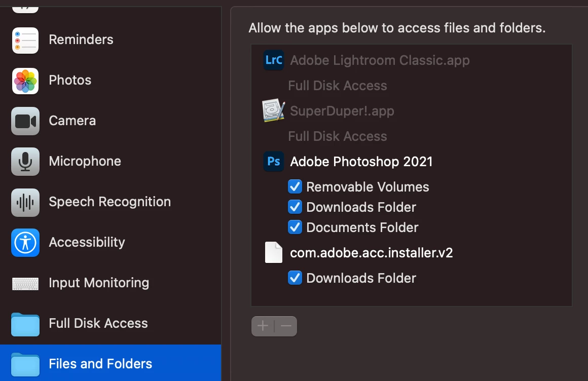This screenshot has width=588, height=381.
Task: Open Input Monitoring privacy category
Action: coord(111,283)
